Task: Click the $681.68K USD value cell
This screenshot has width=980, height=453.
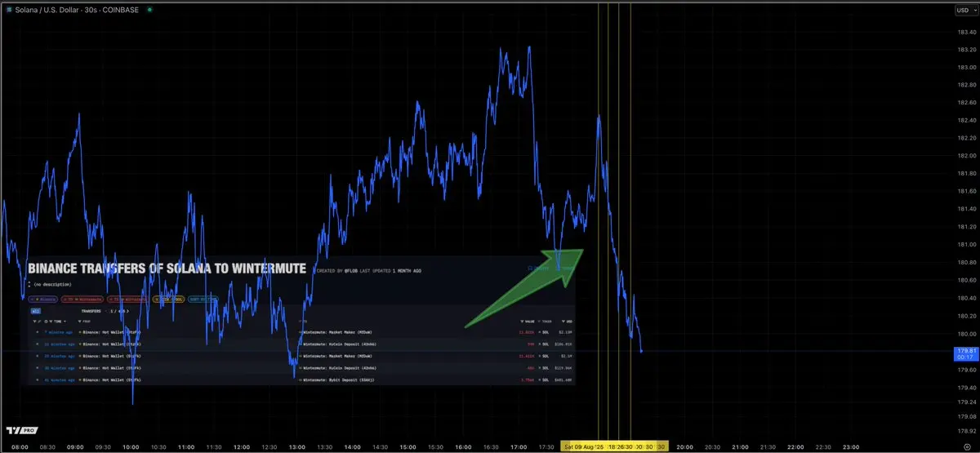Action: tap(563, 380)
